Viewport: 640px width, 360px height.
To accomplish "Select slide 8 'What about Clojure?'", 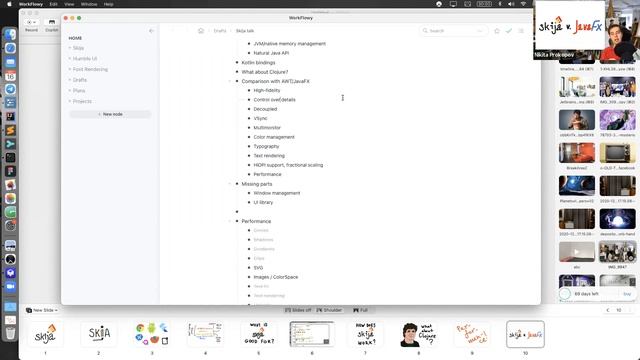I will [x=418, y=334].
